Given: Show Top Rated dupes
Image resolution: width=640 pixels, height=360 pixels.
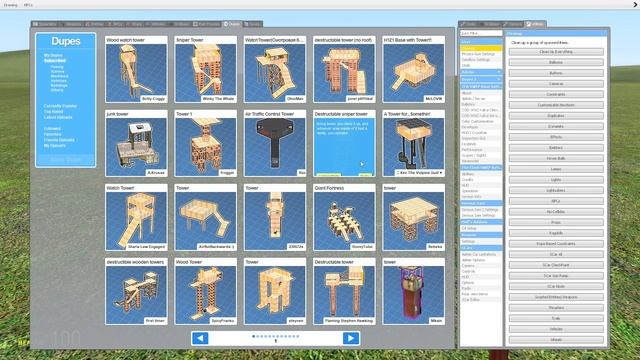Looking at the screenshot, I should 53,111.
